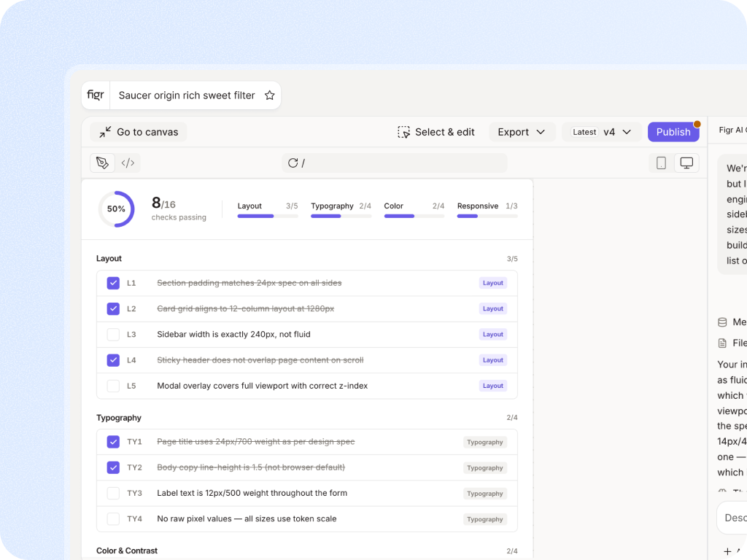Publish the project
This screenshot has width=747, height=560.
(x=673, y=132)
